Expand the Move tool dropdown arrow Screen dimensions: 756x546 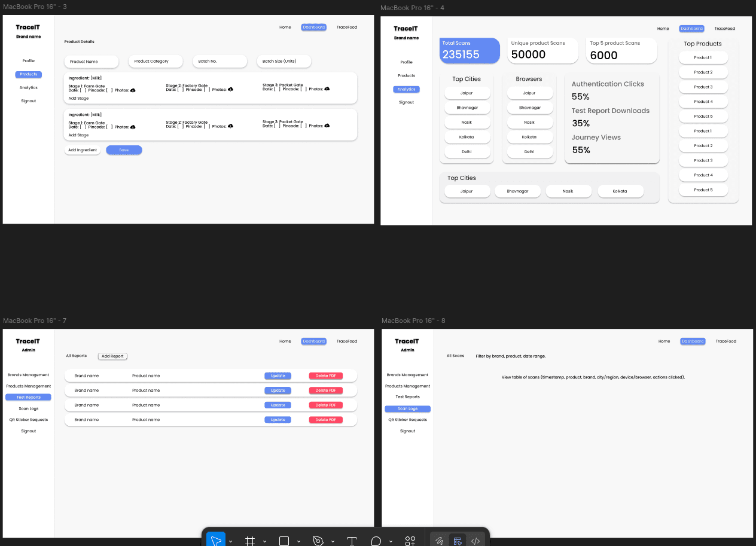pos(231,542)
